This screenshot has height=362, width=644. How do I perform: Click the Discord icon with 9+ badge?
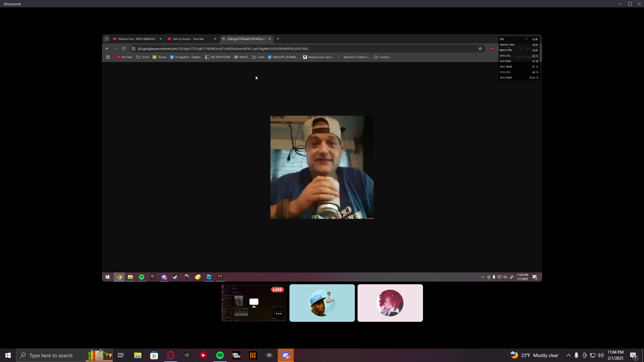(x=286, y=355)
